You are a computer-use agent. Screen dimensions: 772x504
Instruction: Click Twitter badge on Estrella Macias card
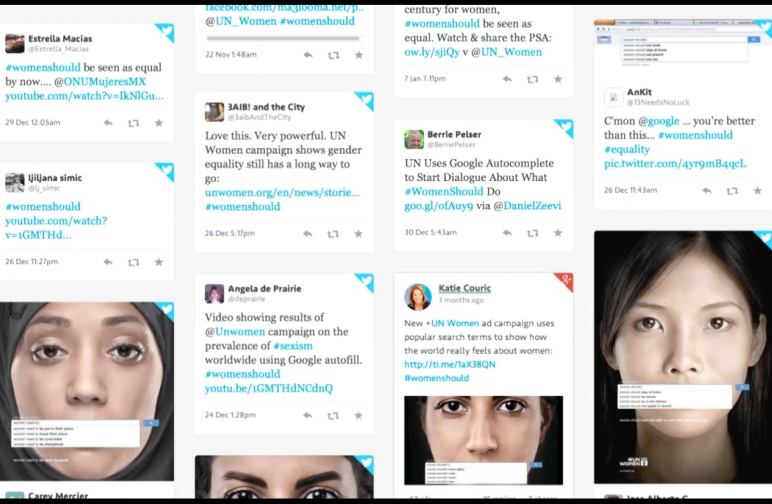pyautogui.click(x=165, y=32)
